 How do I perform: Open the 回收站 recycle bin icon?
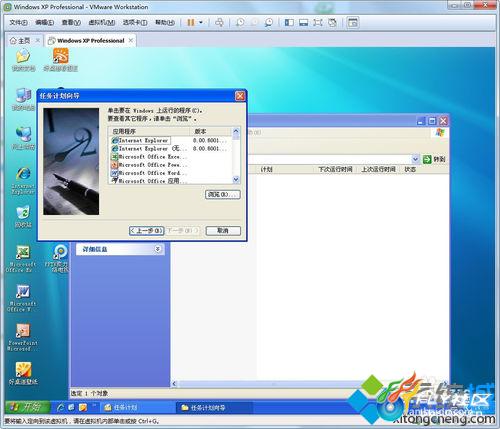coord(23,217)
